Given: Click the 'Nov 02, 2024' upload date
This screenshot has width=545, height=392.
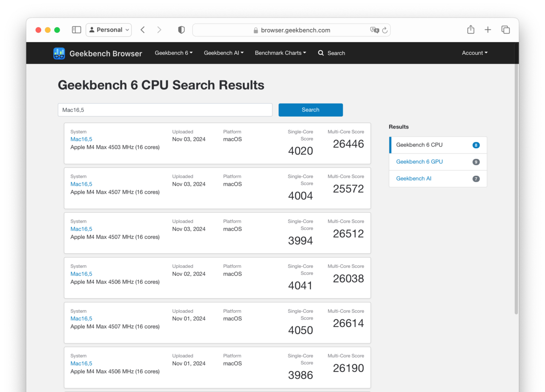Looking at the screenshot, I should point(189,274).
